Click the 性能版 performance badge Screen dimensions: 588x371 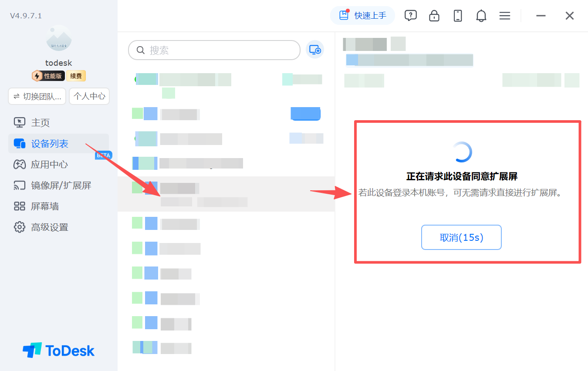pos(48,76)
